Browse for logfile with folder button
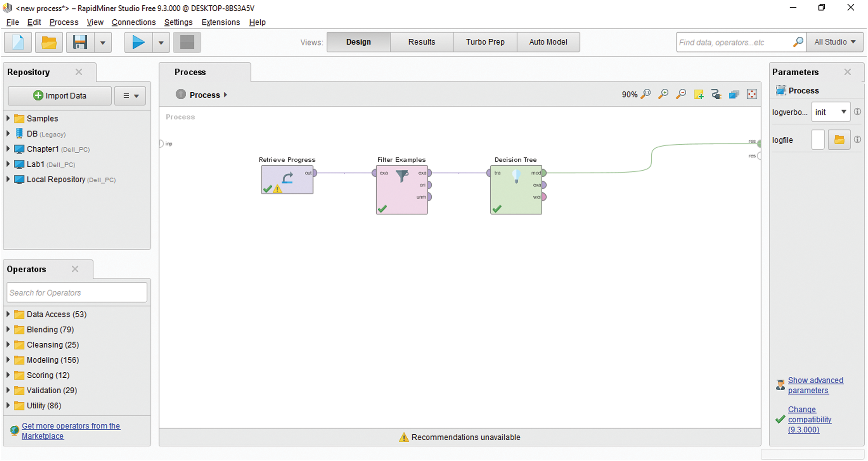 tap(839, 140)
